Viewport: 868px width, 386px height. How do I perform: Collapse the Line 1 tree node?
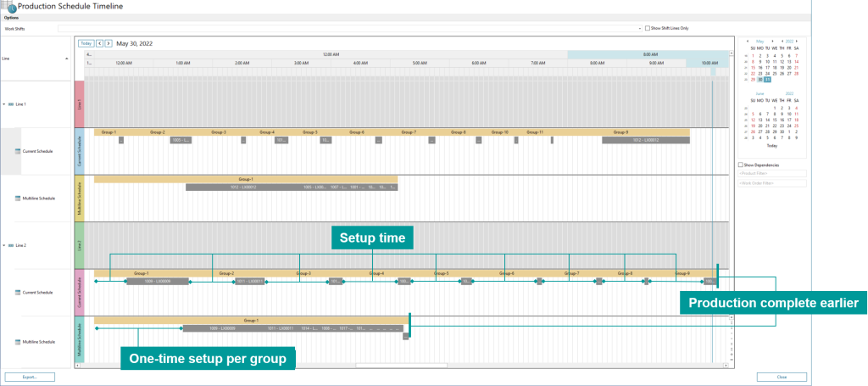tap(4, 104)
